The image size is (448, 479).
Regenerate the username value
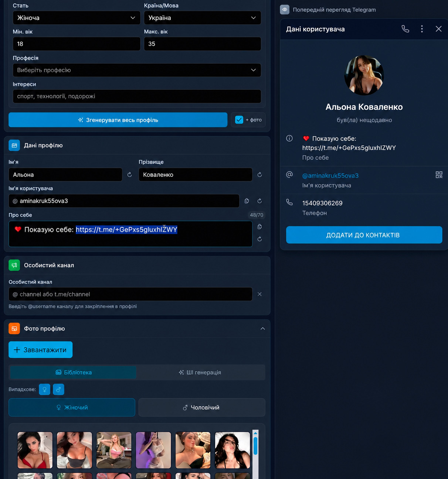[259, 201]
